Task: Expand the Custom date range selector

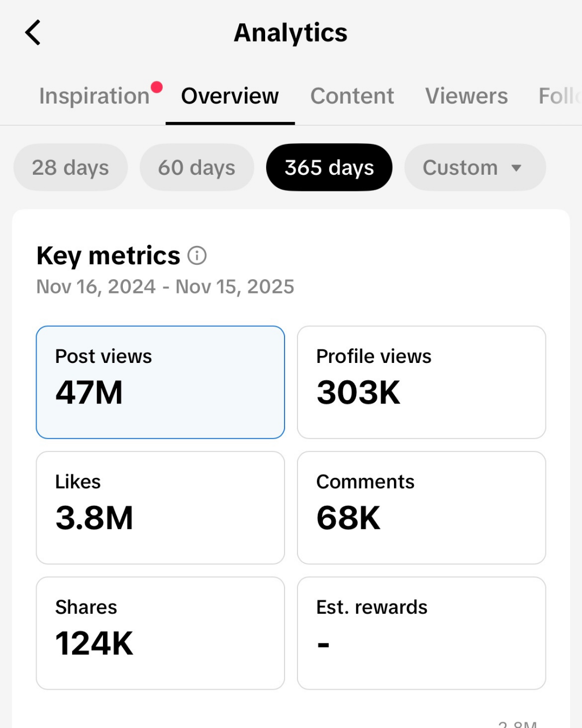Action: tap(474, 167)
